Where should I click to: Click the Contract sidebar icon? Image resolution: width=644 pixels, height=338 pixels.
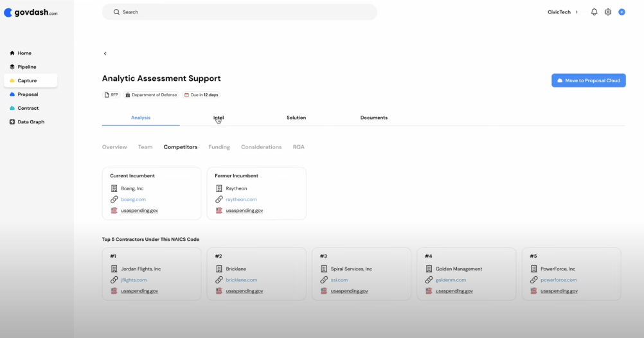click(x=12, y=108)
